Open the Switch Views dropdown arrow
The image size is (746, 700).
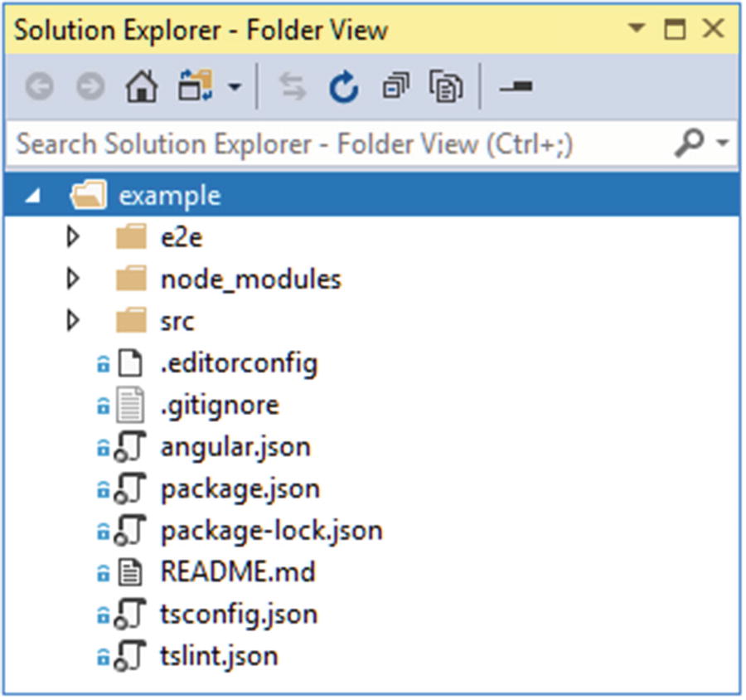pos(235,87)
